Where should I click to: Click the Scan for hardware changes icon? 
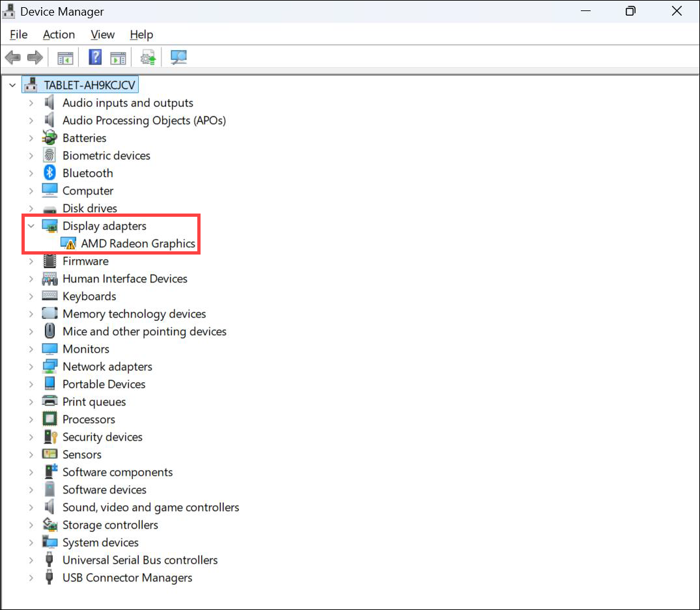178,57
